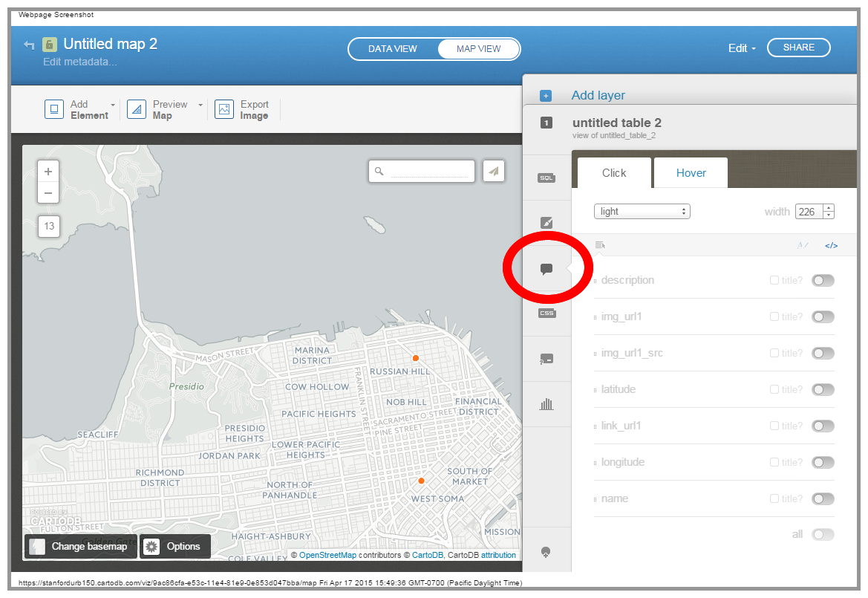Click the zoom level 13 indicator
The image size is (868, 598).
point(49,226)
